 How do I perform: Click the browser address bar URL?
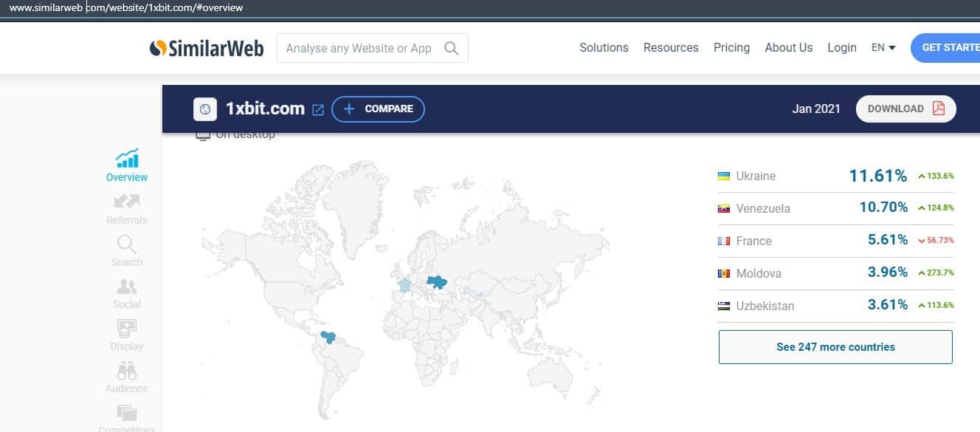pyautogui.click(x=125, y=8)
